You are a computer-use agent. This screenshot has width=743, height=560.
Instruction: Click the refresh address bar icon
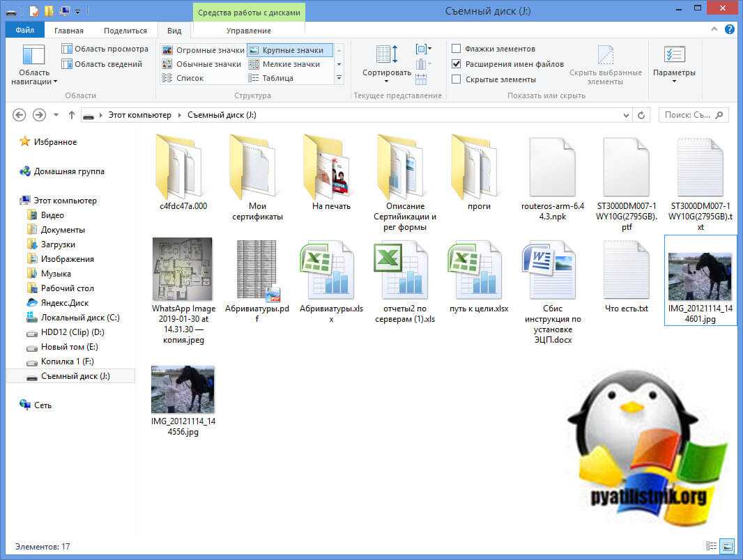point(642,115)
